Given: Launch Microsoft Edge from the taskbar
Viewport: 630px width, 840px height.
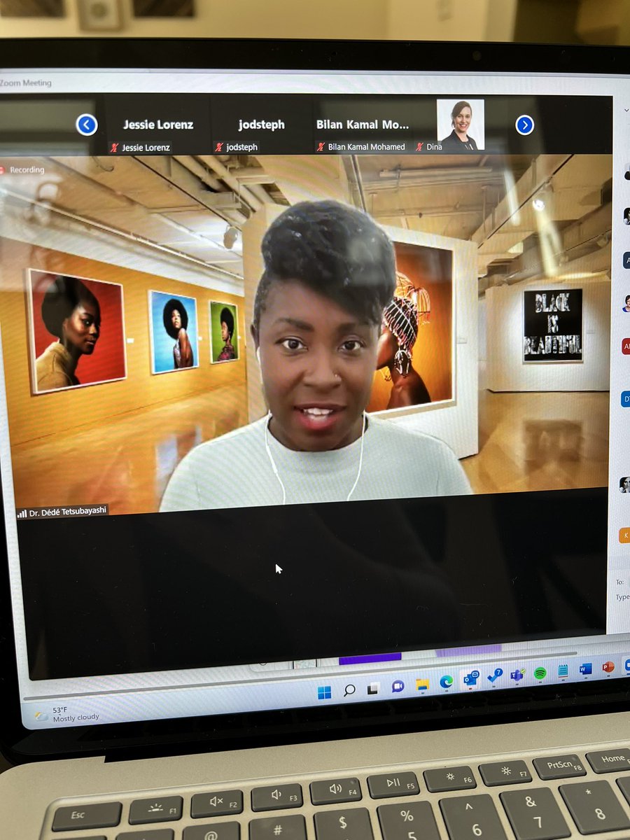Looking at the screenshot, I should [446, 681].
